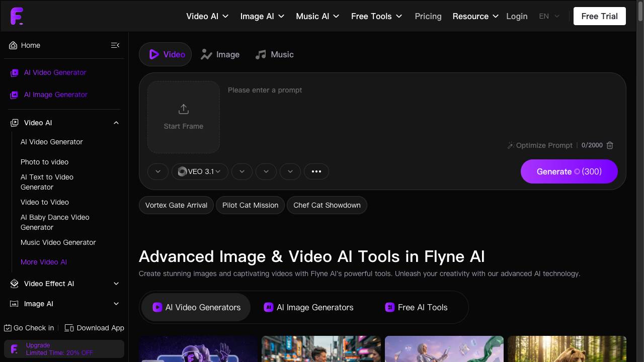Open the dropdown beside the three-dots button

click(x=290, y=171)
